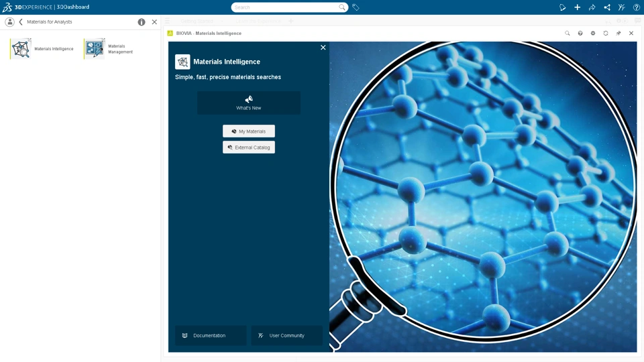Click the Materials Intelligence logo in welcome panel
The height and width of the screenshot is (362, 644).
(x=182, y=62)
